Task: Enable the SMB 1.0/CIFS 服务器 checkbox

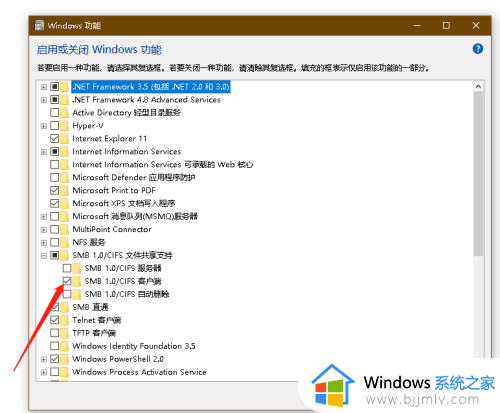Action: (x=67, y=268)
